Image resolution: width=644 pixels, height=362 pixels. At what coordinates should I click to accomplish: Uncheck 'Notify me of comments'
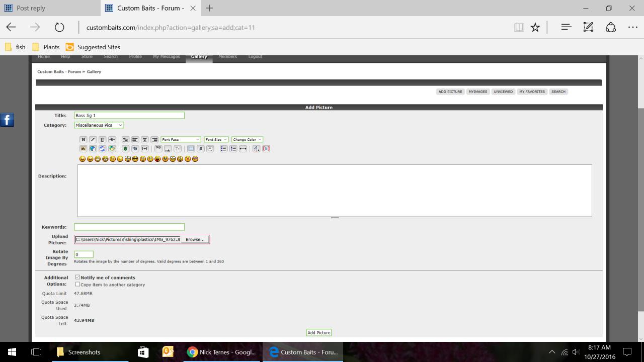77,277
